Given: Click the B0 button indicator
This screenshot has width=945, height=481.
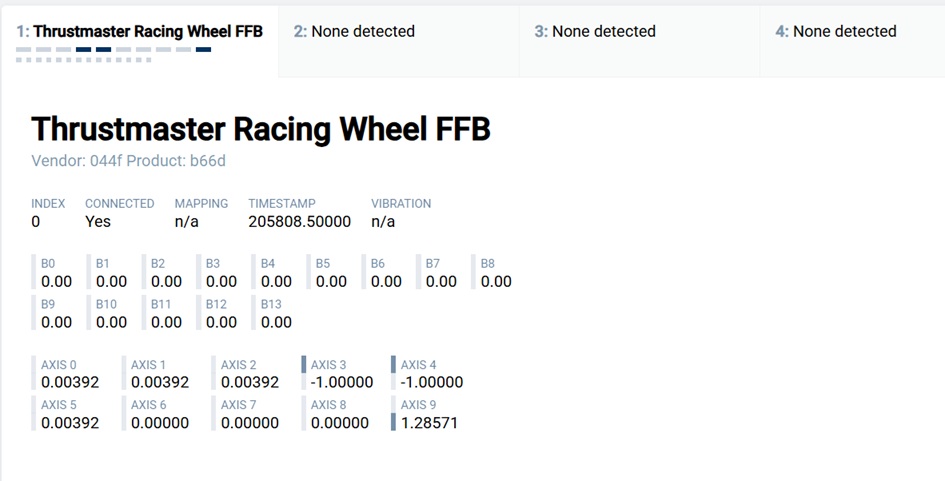Looking at the screenshot, I should click(55, 273).
